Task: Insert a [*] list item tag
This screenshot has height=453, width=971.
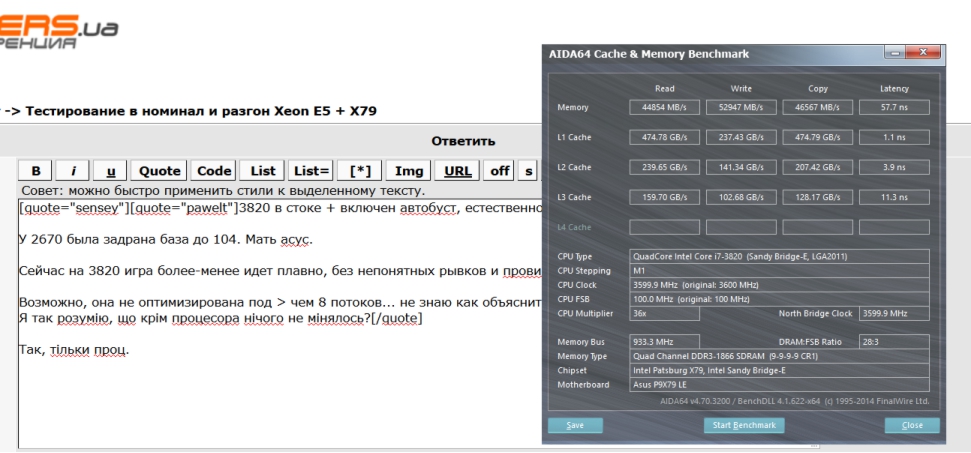Action: 360,171
